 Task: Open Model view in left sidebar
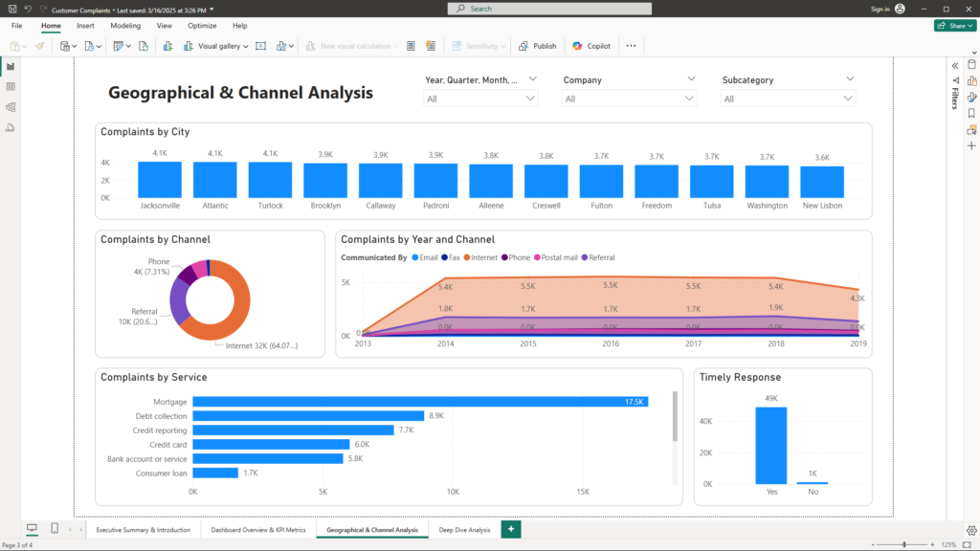[x=11, y=107]
